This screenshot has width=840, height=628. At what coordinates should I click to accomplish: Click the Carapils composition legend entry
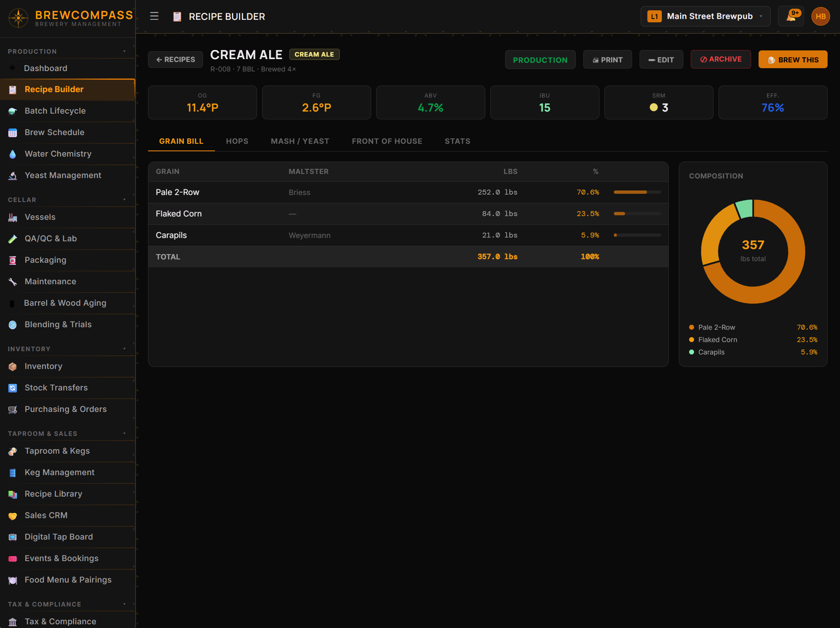coord(753,352)
